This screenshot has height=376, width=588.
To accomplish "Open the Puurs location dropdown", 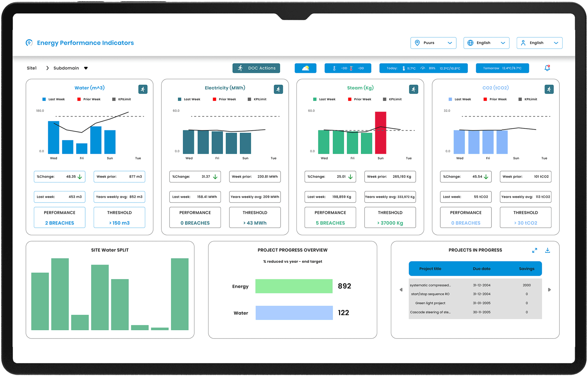I will pyautogui.click(x=433, y=43).
